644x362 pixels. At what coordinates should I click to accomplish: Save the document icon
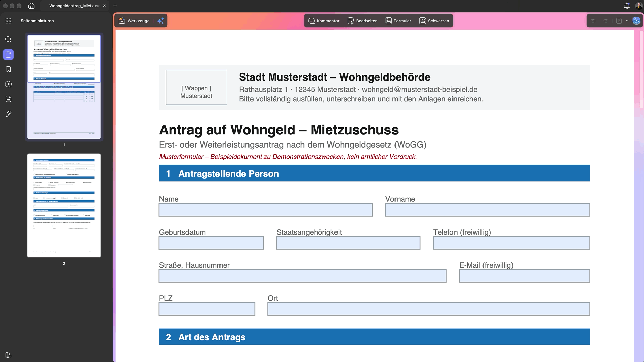[619, 21]
